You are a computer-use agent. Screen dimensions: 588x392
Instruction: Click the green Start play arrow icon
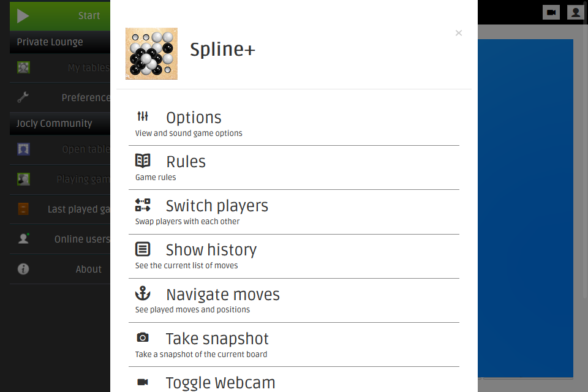point(23,16)
